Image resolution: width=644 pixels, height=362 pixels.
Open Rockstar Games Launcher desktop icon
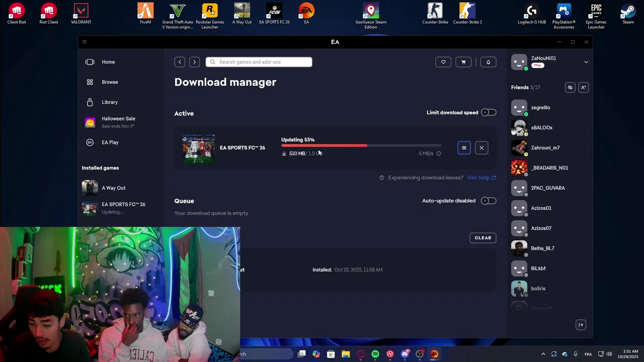(x=210, y=16)
